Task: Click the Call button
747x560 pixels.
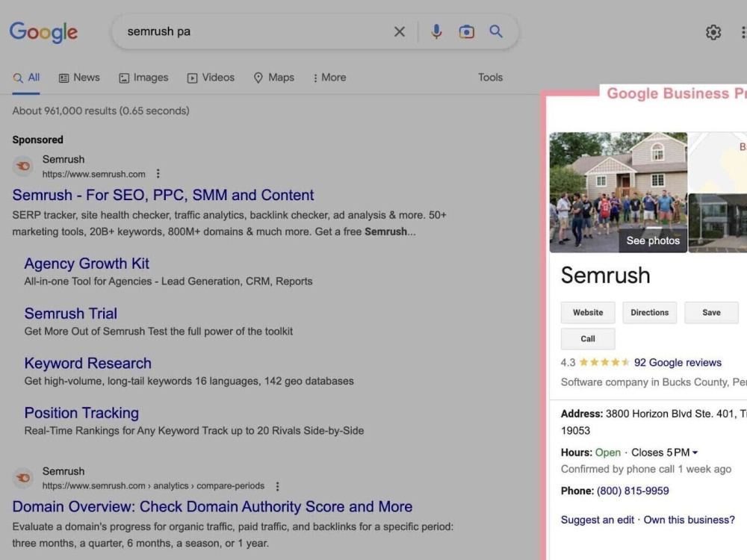Action: (x=587, y=338)
